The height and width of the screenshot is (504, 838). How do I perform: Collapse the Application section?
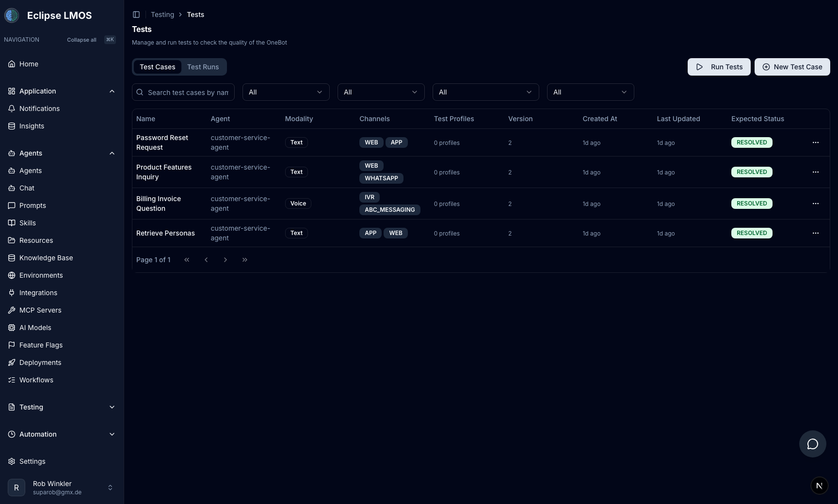(62, 91)
